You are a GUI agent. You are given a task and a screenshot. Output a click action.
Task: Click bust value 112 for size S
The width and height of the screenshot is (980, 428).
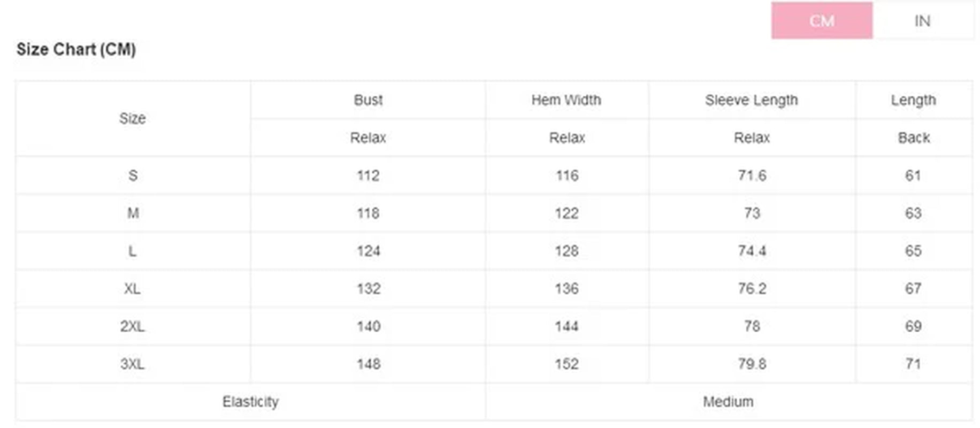[368, 175]
